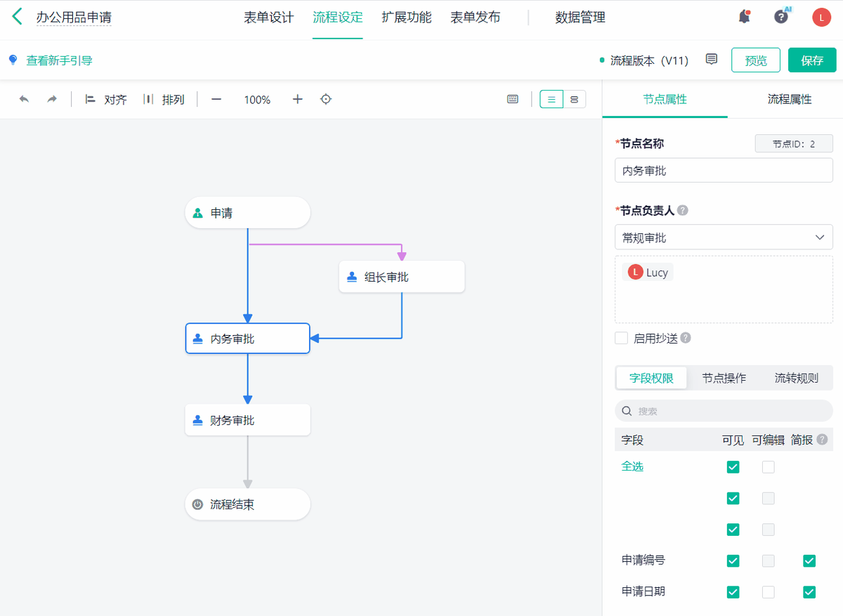Go back using the green arrow
This screenshot has height=616, width=843.
[x=18, y=17]
